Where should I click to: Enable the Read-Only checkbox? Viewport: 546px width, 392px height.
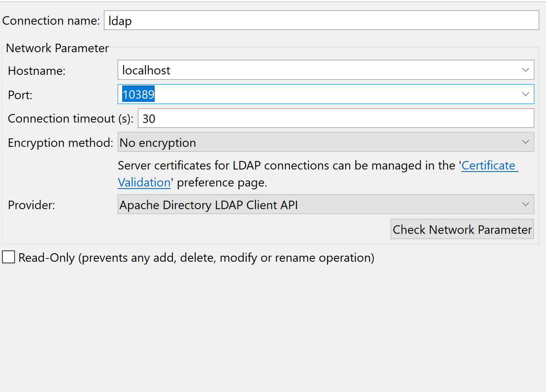[x=8, y=257]
